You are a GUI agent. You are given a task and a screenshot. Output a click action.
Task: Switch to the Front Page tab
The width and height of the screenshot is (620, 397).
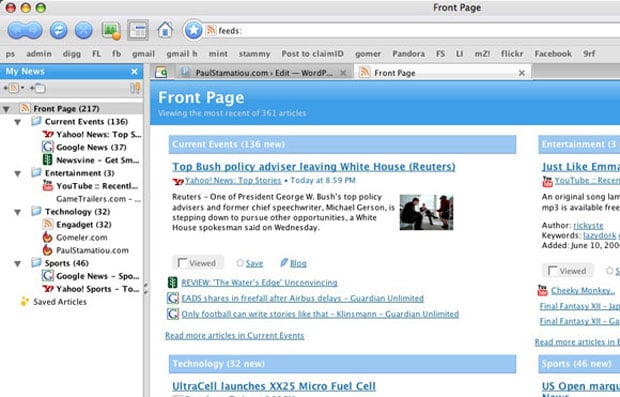[x=395, y=73]
